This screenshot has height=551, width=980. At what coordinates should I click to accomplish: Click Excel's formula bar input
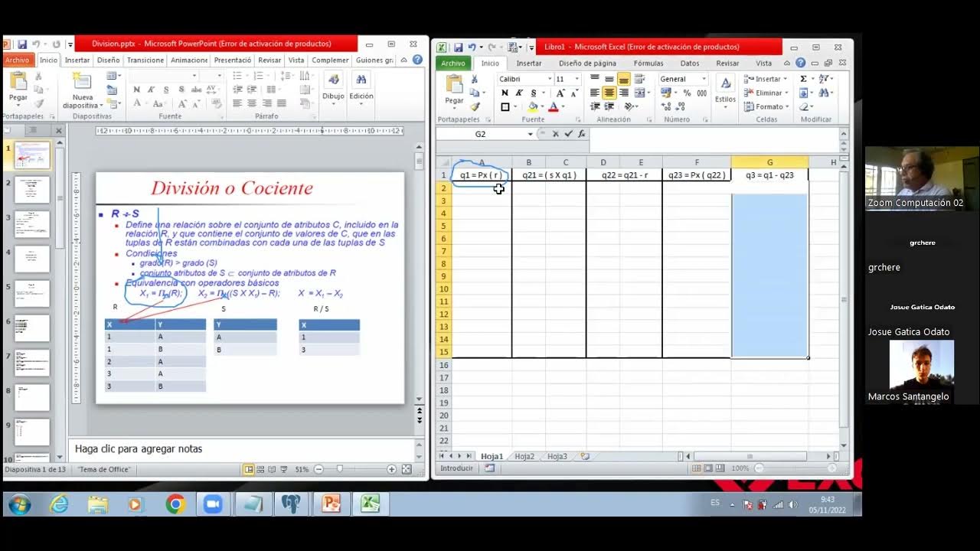(x=714, y=134)
